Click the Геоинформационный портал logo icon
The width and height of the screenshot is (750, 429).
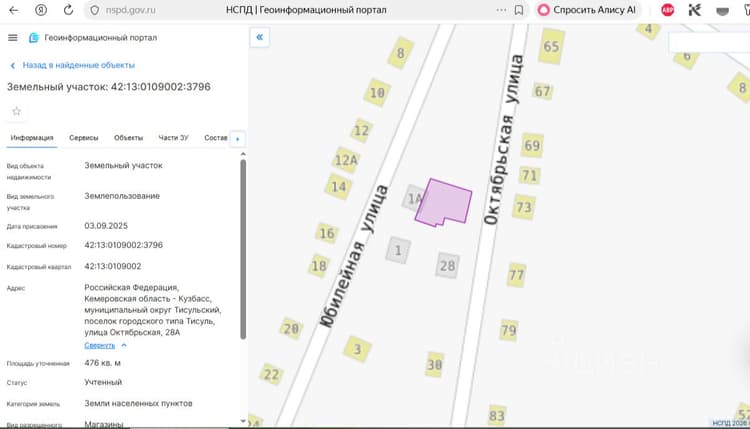(x=33, y=38)
